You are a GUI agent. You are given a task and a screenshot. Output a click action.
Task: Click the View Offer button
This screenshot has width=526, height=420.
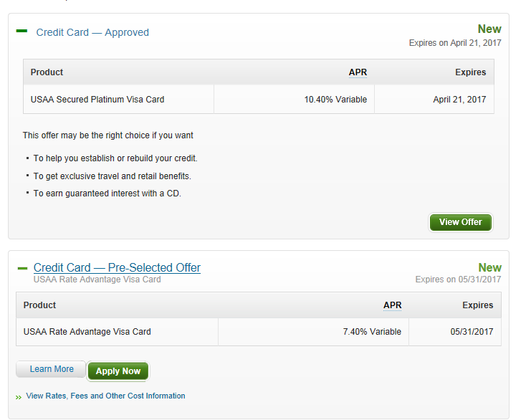tap(461, 222)
